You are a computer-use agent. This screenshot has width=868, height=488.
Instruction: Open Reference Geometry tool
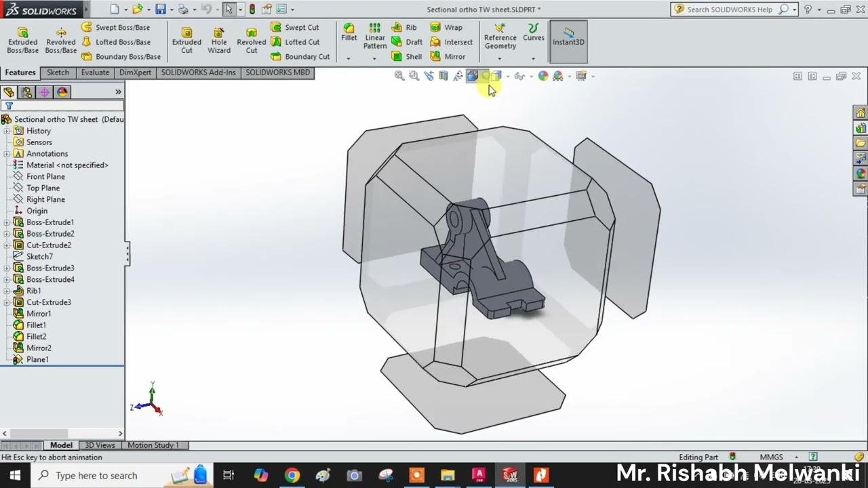(x=500, y=37)
